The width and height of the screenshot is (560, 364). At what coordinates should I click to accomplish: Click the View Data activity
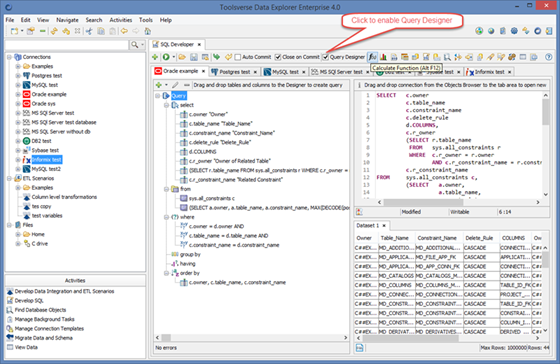point(26,347)
